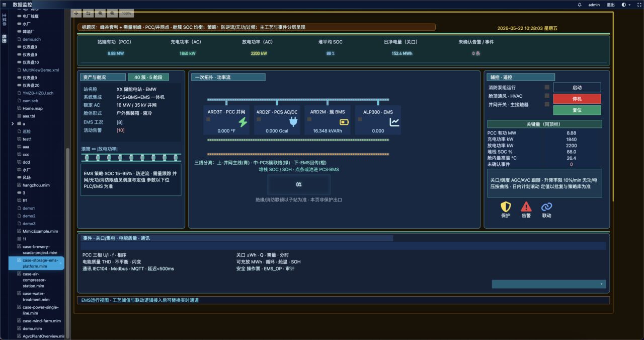Click the folder icon beside tree item a
The height and width of the screenshot is (340, 644).
point(19,123)
